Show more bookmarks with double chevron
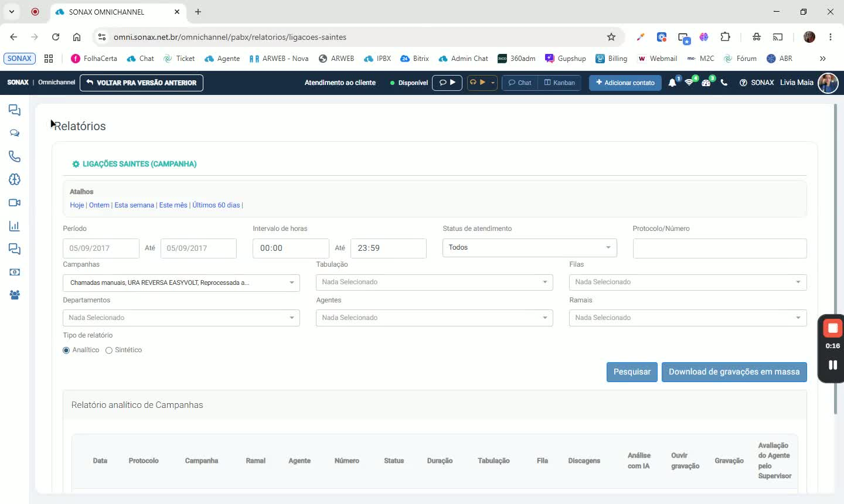The height and width of the screenshot is (504, 844). pos(822,59)
